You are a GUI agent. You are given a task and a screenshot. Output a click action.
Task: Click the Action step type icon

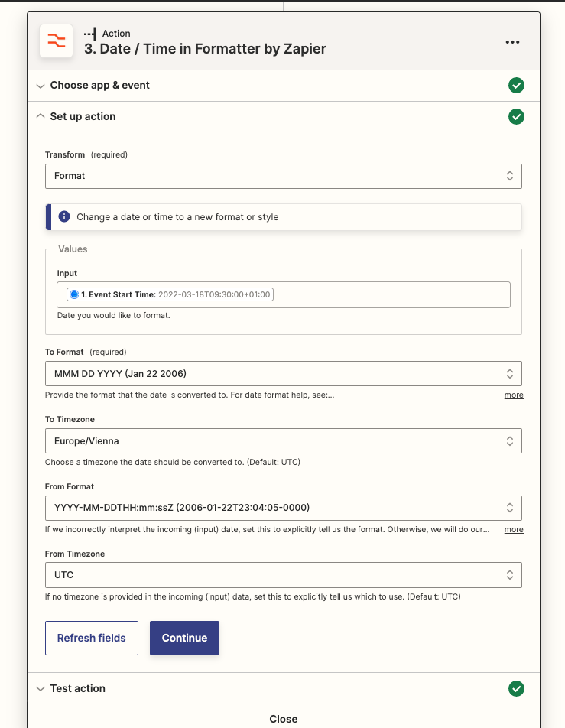(90, 34)
